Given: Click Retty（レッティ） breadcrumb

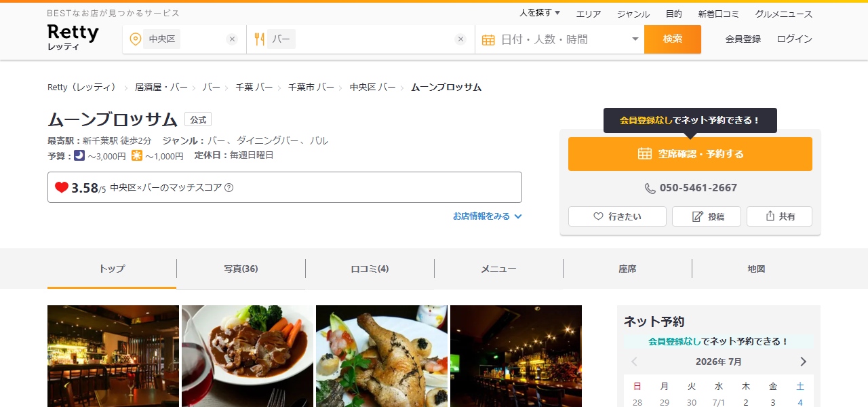Looking at the screenshot, I should 82,88.
